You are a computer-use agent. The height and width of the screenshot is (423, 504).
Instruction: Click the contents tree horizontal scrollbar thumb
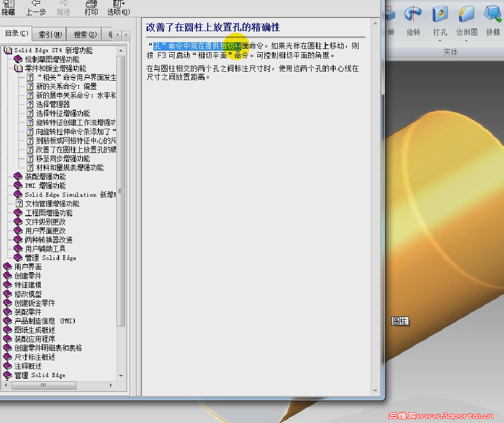point(44,386)
